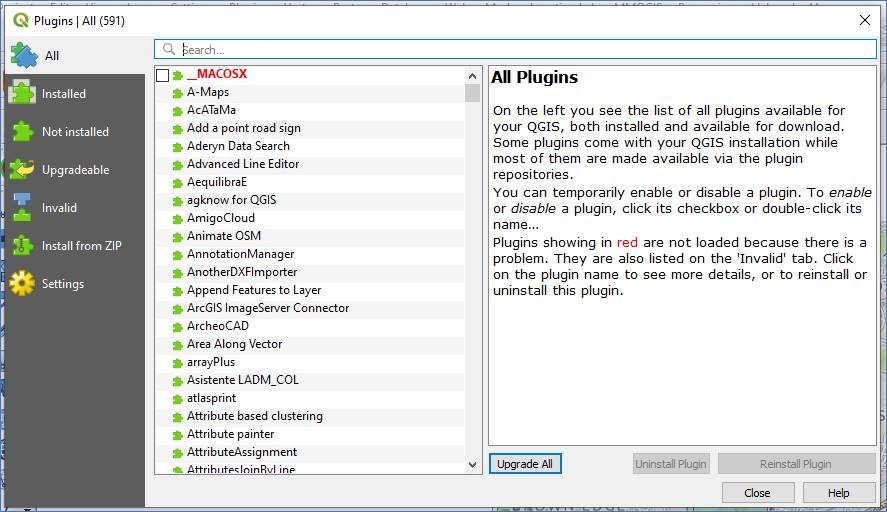Open the Upgradeable tab

coord(75,170)
